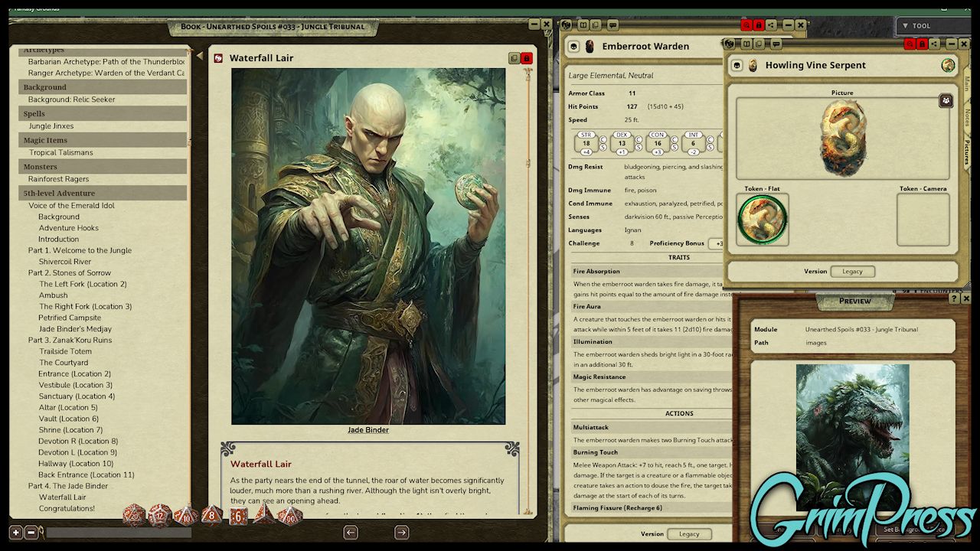Collapse the book index sidebar arrow

coord(200,56)
